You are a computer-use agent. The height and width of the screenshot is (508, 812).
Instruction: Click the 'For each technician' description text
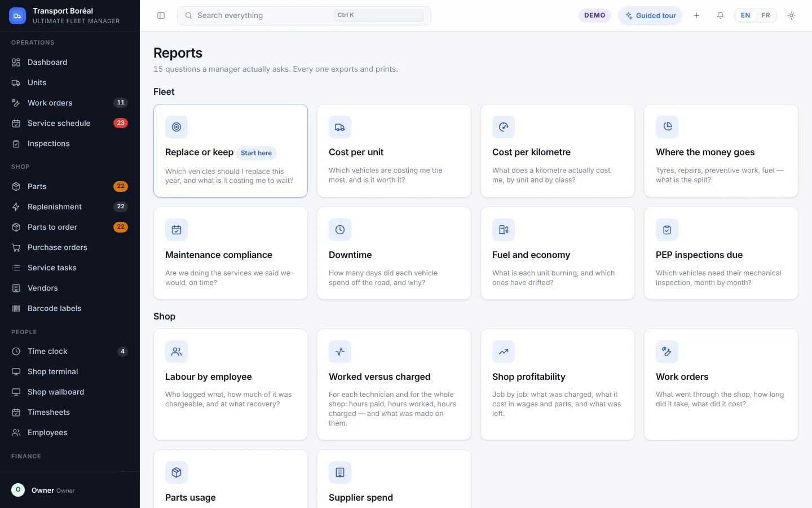tap(392, 409)
